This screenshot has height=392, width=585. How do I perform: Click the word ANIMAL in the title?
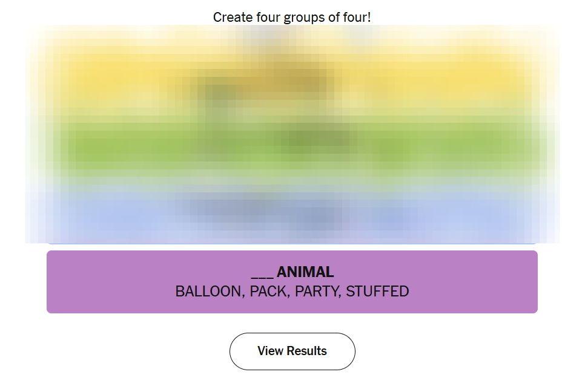tap(305, 272)
